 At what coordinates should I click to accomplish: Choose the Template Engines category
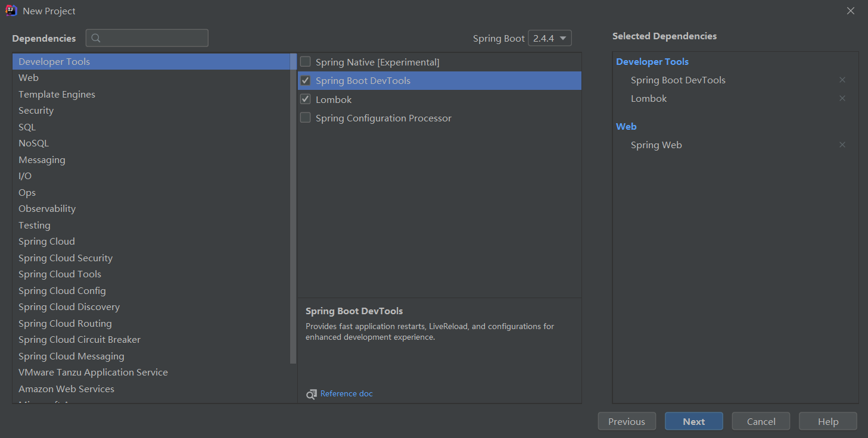(57, 94)
